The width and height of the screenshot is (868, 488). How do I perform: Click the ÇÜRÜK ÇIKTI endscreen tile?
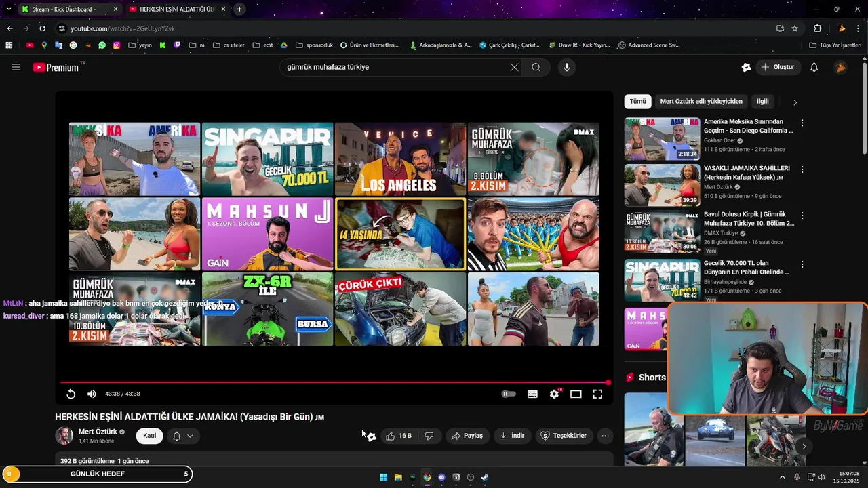[x=400, y=309]
